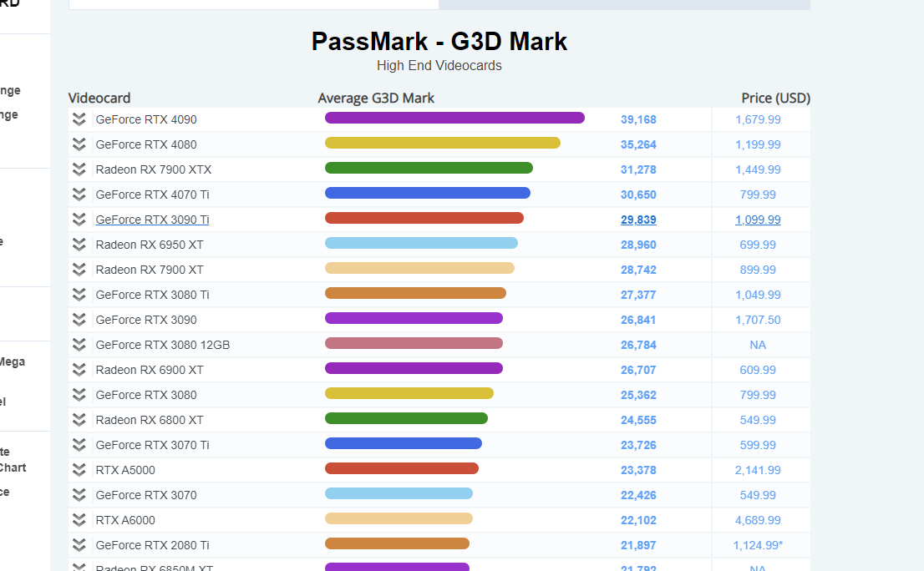924x571 pixels.
Task: Click the purple RTX 4090 score bar
Action: [x=454, y=118]
